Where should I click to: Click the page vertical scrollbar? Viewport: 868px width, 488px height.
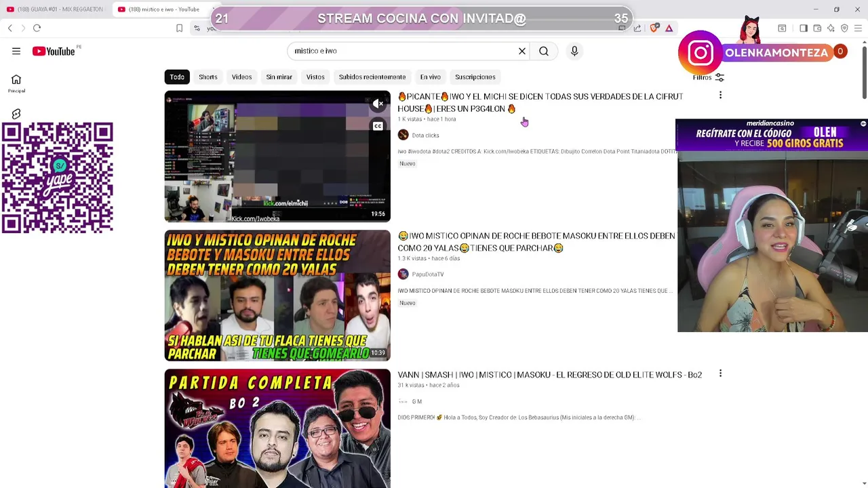point(865,71)
